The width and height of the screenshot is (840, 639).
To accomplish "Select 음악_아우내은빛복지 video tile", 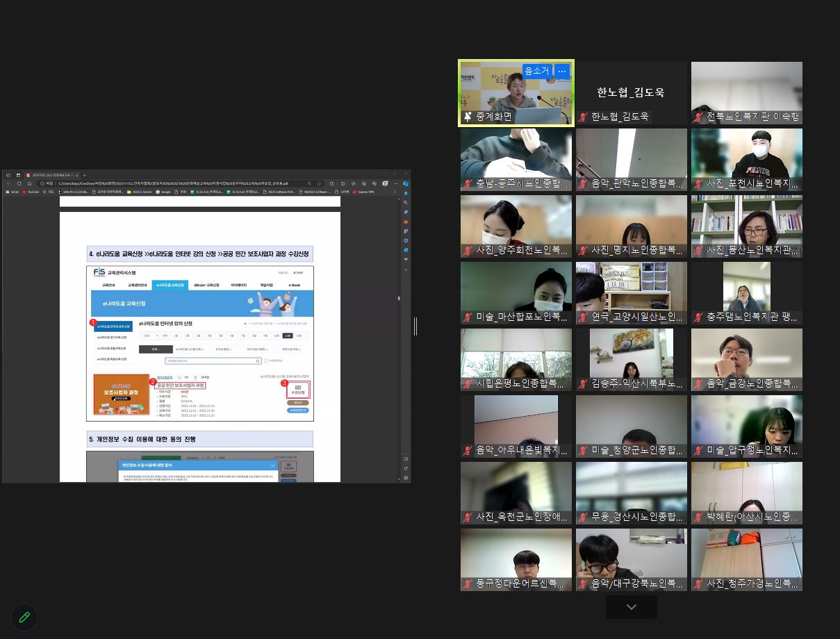I will [x=516, y=426].
